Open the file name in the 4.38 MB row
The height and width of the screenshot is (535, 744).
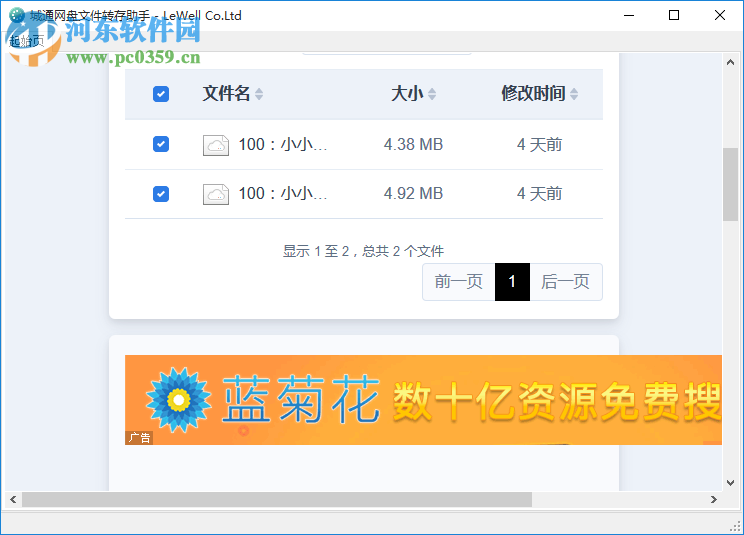click(x=283, y=144)
